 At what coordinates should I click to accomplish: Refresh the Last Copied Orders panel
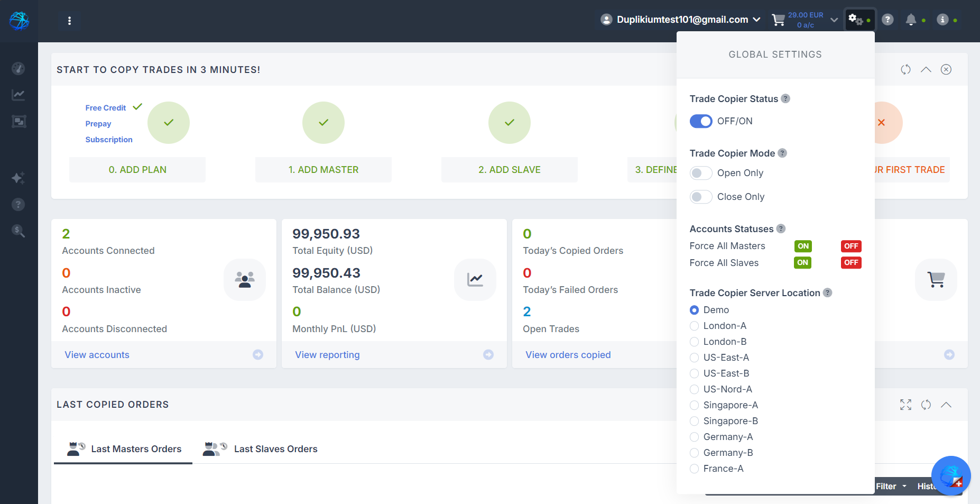[926, 405]
